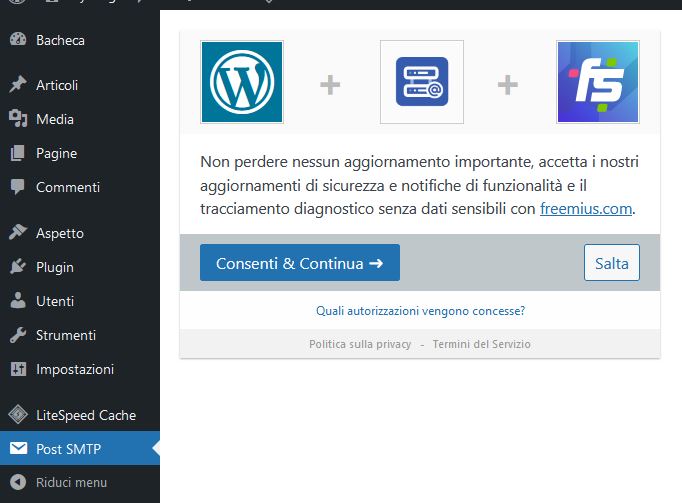Viewport: 682px width, 503px height.
Task: Open LiteSpeed Cache menu item
Action: coord(80,415)
